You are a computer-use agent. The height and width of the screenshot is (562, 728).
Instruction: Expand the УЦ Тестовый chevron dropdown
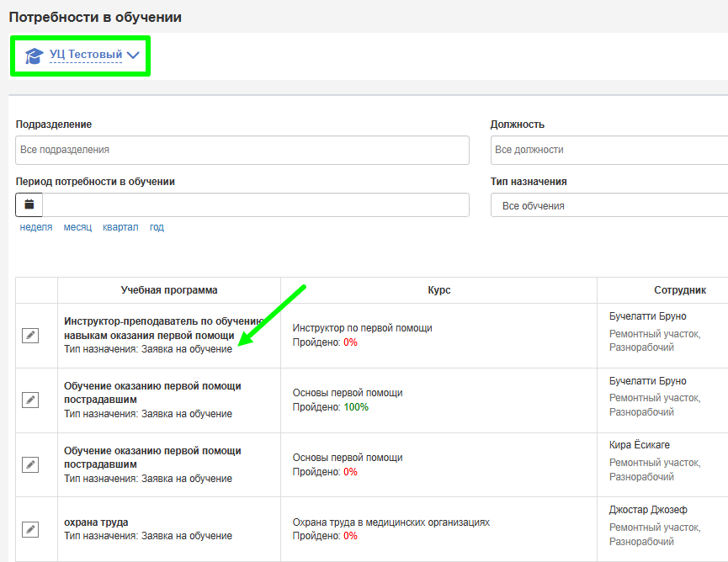133,56
